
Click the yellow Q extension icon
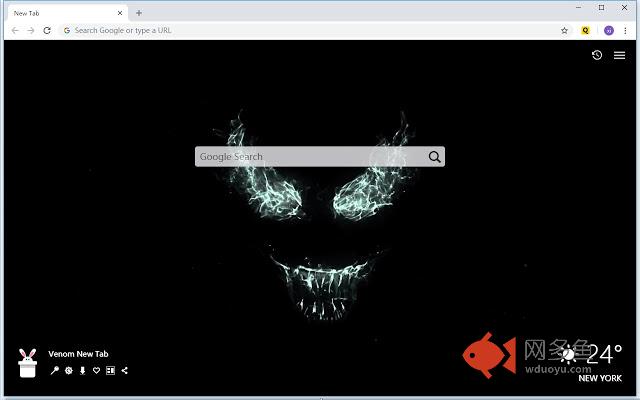pyautogui.click(x=585, y=31)
